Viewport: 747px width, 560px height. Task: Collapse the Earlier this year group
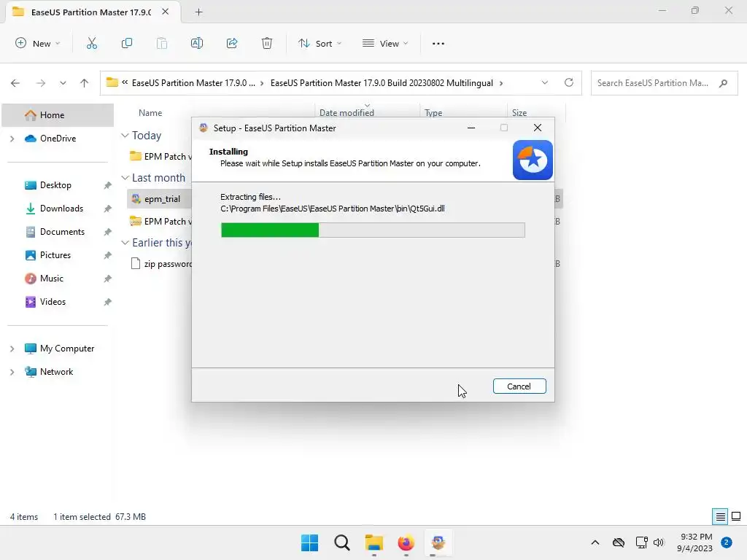click(125, 243)
